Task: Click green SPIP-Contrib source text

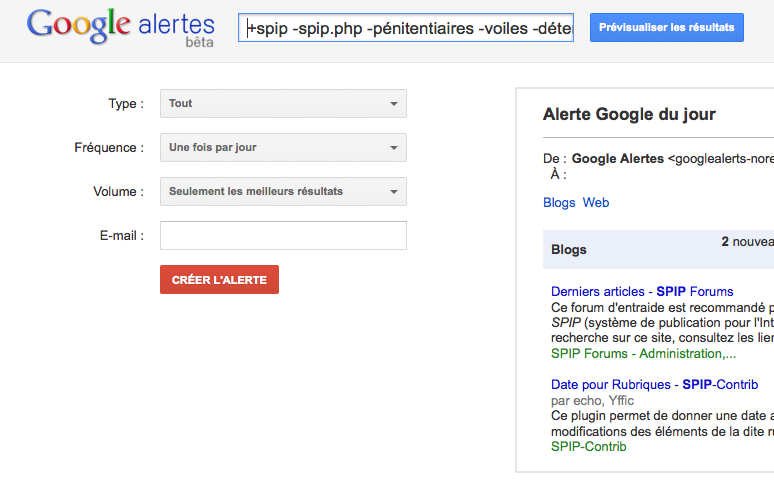Action: click(x=588, y=447)
